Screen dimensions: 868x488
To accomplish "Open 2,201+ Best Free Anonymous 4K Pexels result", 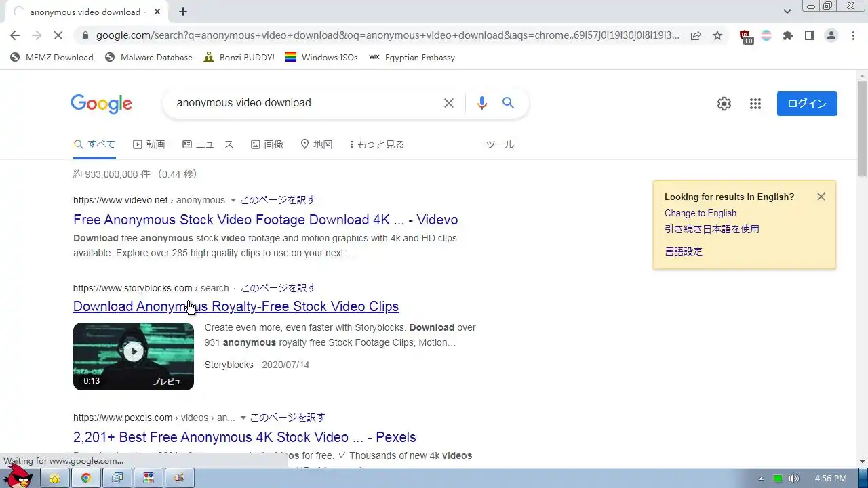I will (x=245, y=437).
